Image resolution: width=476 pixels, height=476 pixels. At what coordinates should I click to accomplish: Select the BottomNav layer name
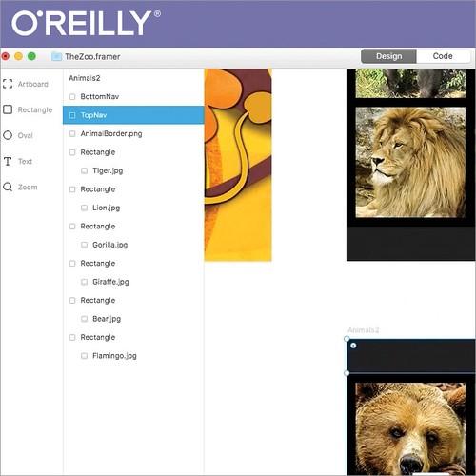(100, 96)
